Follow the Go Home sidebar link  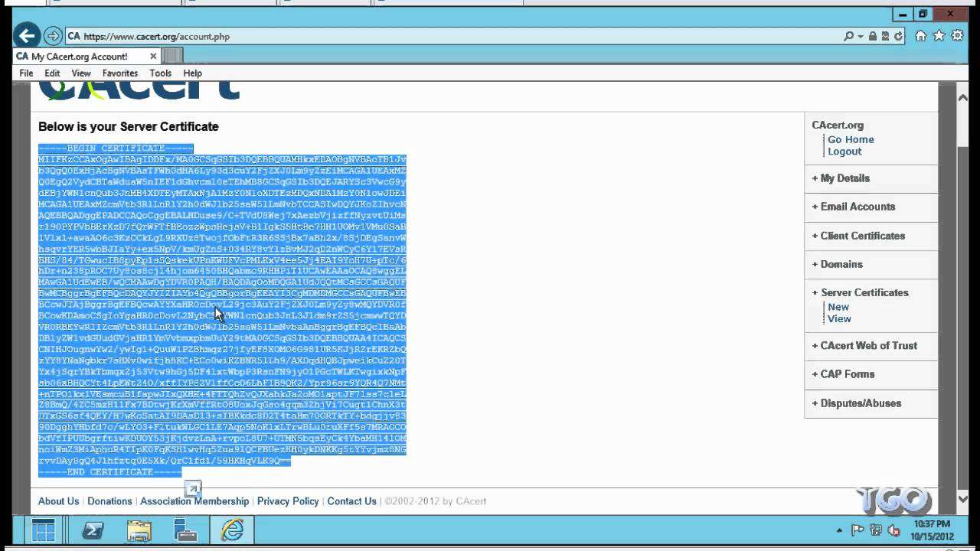pos(851,139)
